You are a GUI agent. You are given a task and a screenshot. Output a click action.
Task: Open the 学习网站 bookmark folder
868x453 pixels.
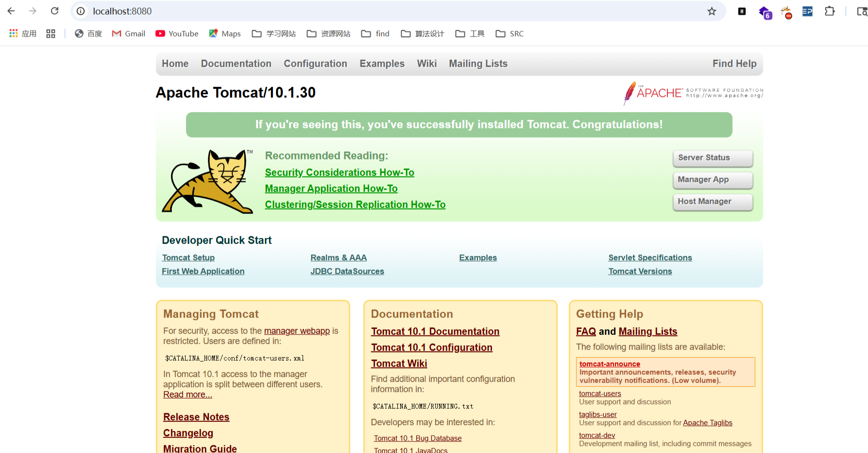click(x=274, y=34)
